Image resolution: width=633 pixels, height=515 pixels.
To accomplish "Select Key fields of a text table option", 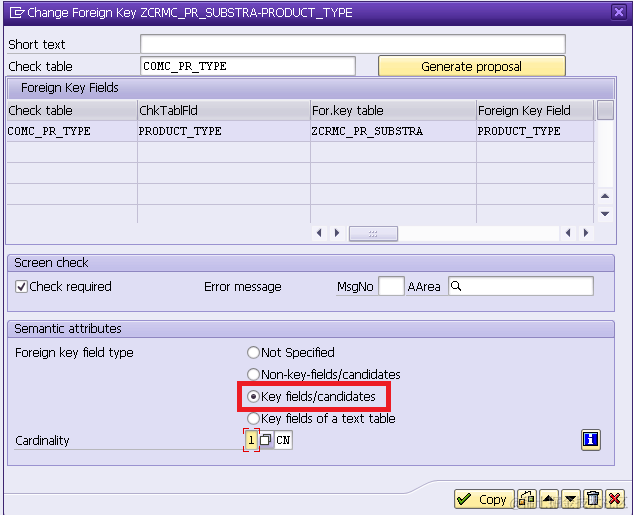I will pyautogui.click(x=253, y=419).
